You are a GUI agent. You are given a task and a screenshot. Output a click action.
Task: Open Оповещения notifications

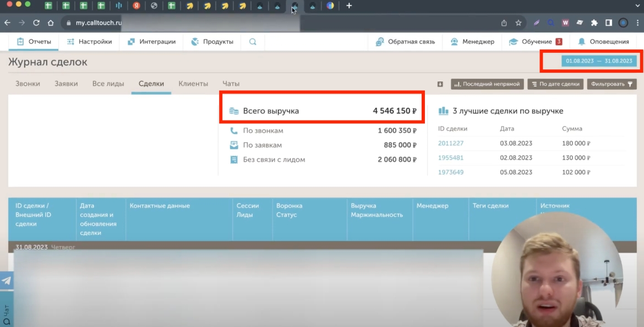(x=603, y=41)
